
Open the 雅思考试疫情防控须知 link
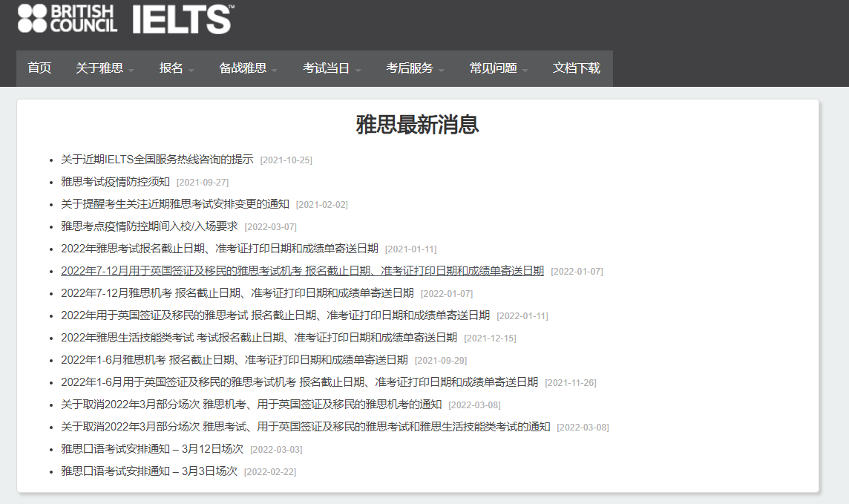tap(115, 182)
